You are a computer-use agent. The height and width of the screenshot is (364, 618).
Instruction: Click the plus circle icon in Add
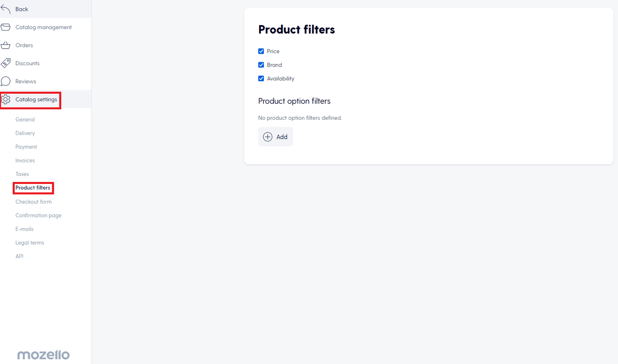tap(268, 137)
